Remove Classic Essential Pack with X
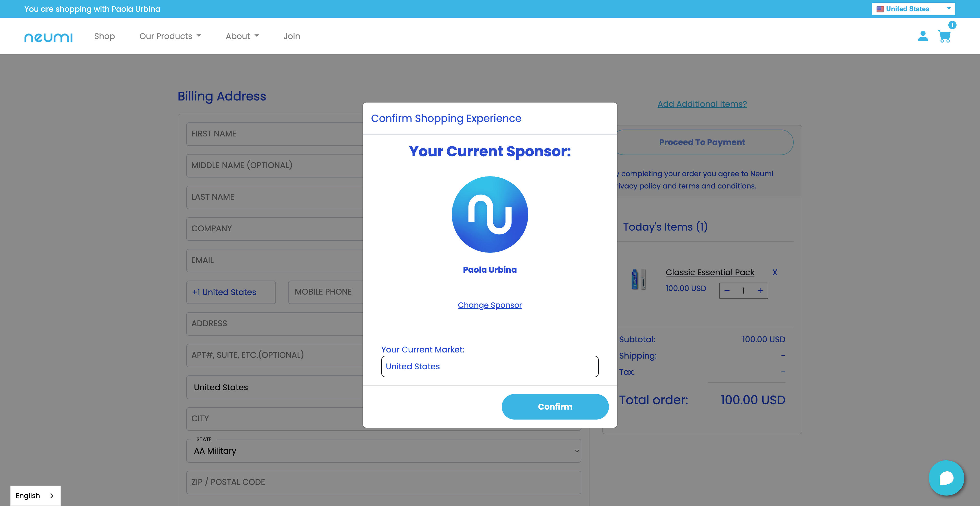The width and height of the screenshot is (980, 506). coord(775,272)
